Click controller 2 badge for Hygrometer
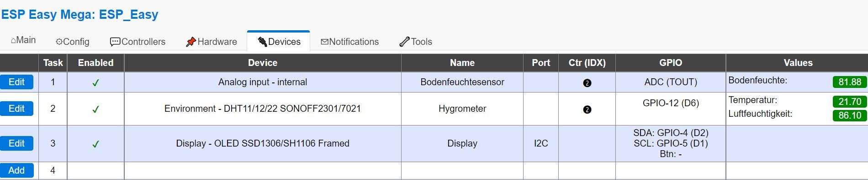 (587, 109)
